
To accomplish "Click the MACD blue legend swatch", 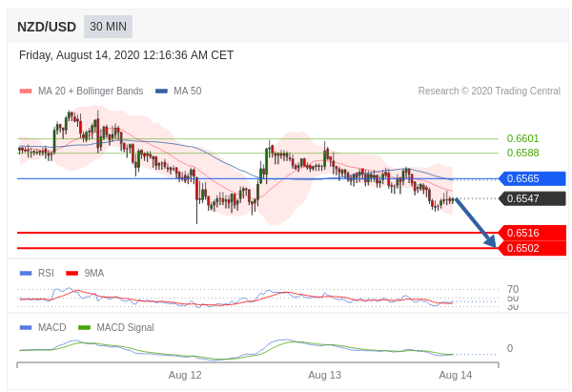I will 26,327.
